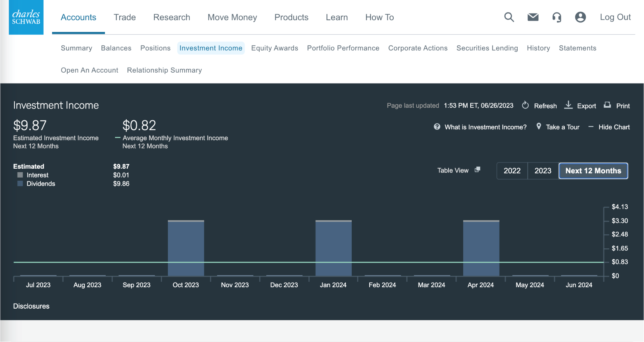Viewport: 644px width, 342px height.
Task: Click the Dividends blue legend swatch
Action: [20, 183]
